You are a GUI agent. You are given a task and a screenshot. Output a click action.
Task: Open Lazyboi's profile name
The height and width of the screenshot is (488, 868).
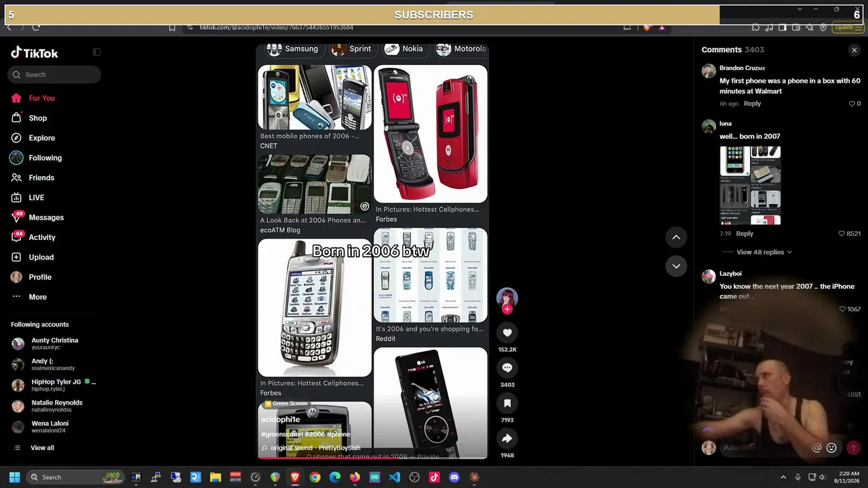(x=730, y=274)
